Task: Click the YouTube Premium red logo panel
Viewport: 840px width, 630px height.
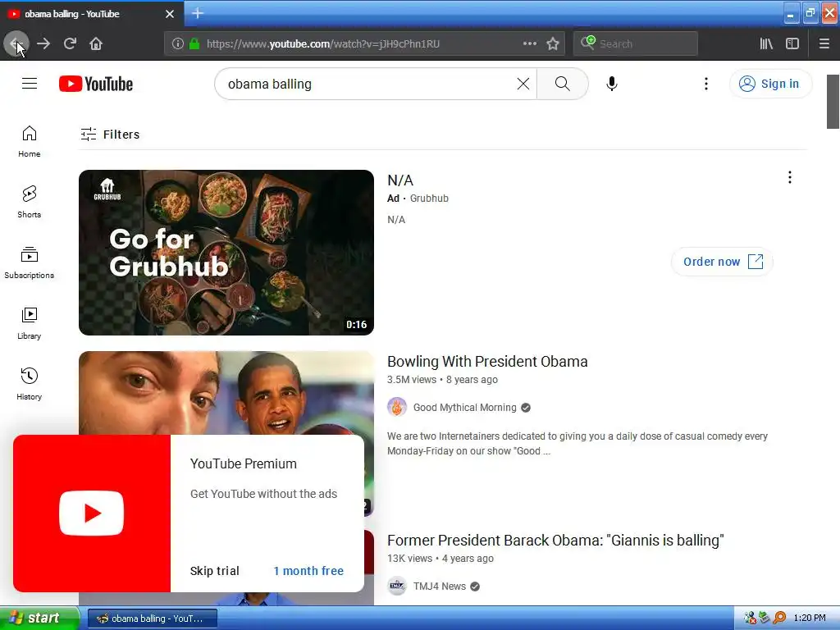Action: (x=92, y=514)
